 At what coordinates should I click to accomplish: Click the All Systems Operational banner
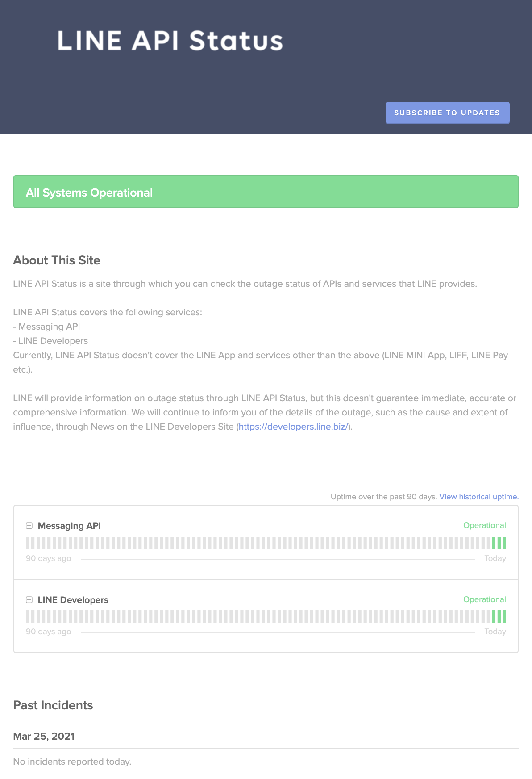pos(266,192)
